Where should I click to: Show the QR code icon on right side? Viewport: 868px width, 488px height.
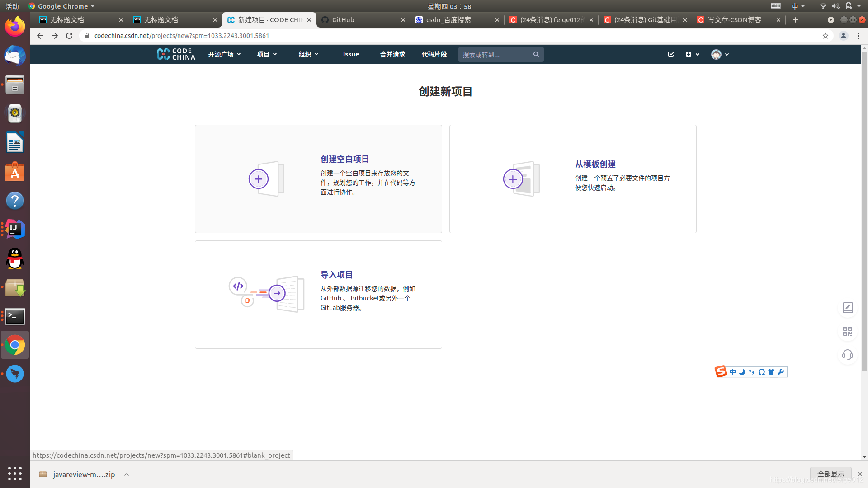[848, 331]
